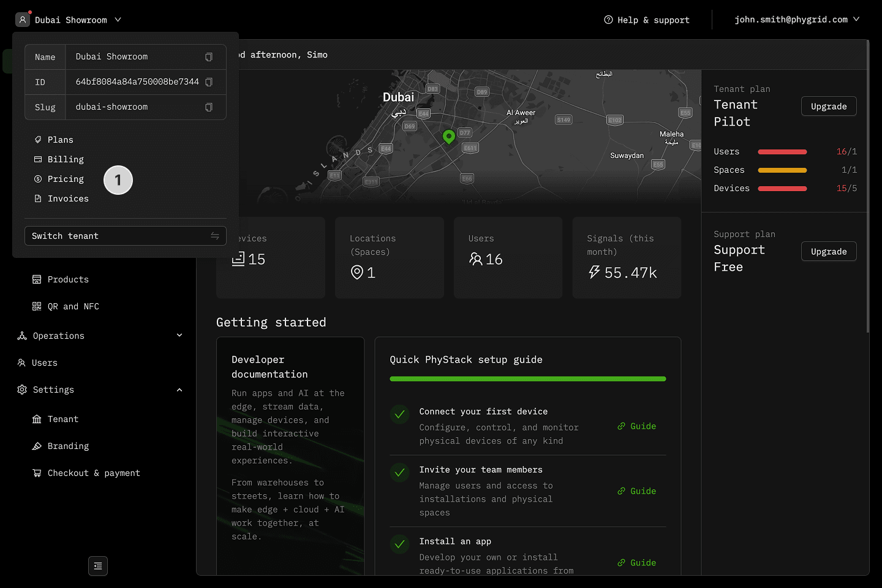This screenshot has width=882, height=588.
Task: Expand the Operations sidebar section
Action: point(179,336)
